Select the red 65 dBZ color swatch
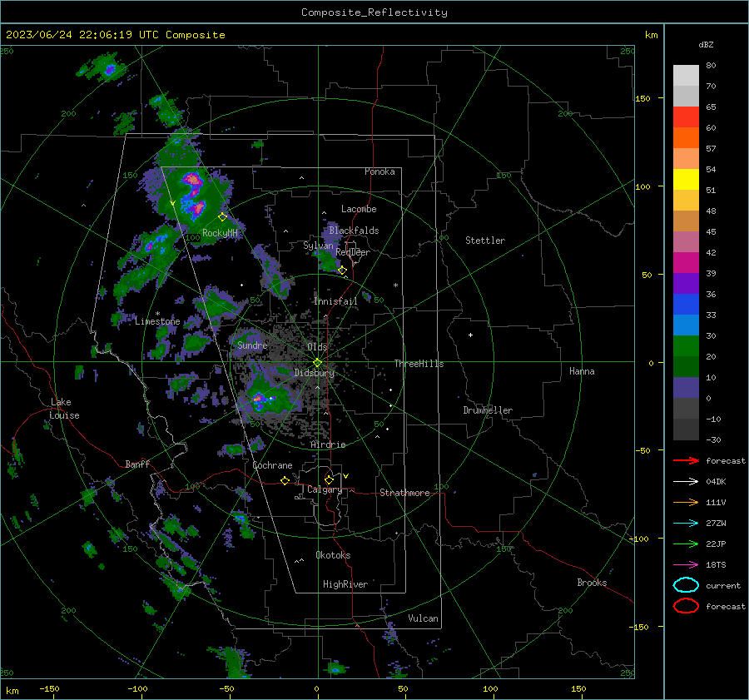 686,117
